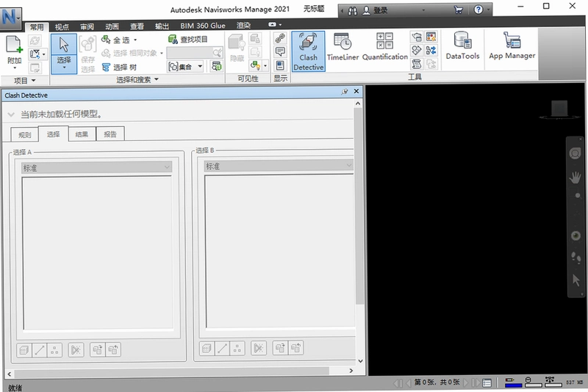This screenshot has height=392, width=588.
Task: Click the links chain icon
Action: (280, 38)
